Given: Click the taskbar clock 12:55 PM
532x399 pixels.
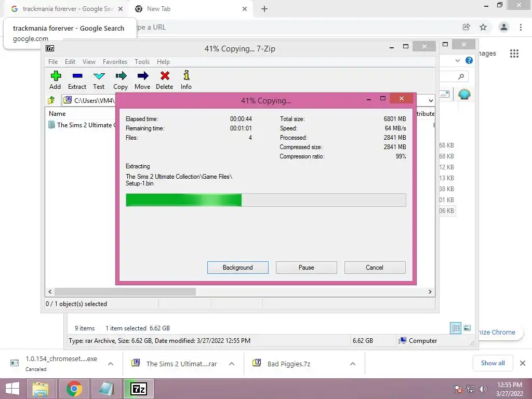Looking at the screenshot, I should [x=510, y=385].
